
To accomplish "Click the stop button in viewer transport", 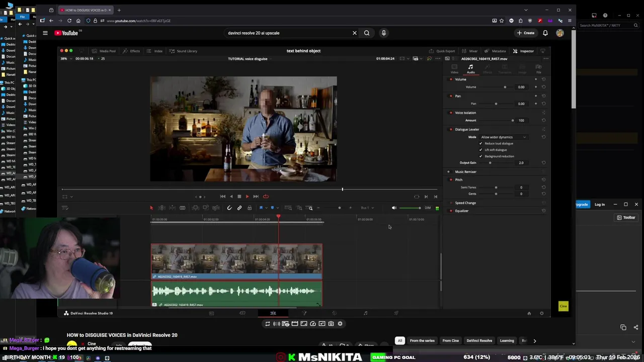I will pos(239,197).
